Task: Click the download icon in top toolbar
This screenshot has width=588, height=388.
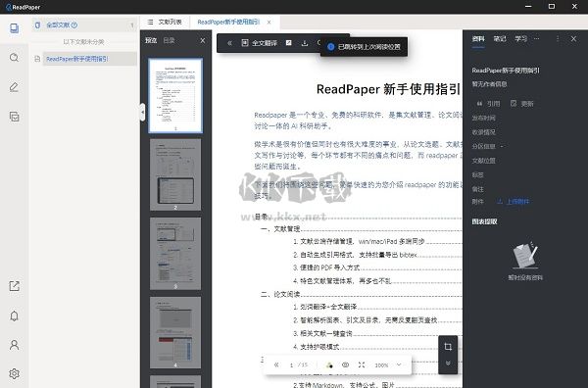Action: pyautogui.click(x=305, y=43)
